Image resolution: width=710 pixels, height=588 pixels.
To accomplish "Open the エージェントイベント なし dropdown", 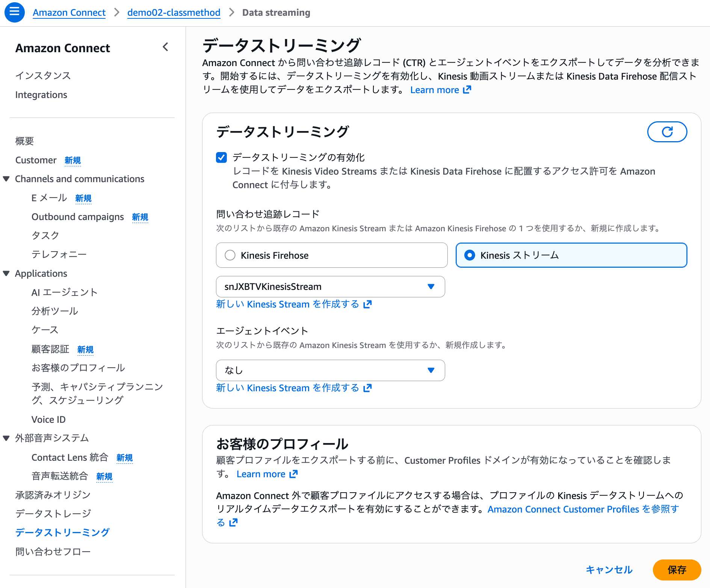I will [x=331, y=371].
